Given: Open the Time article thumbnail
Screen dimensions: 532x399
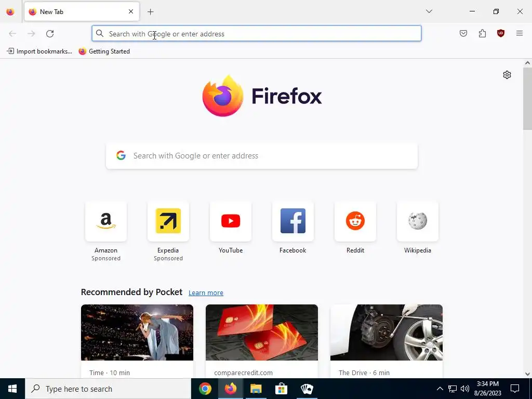Looking at the screenshot, I should [x=137, y=332].
